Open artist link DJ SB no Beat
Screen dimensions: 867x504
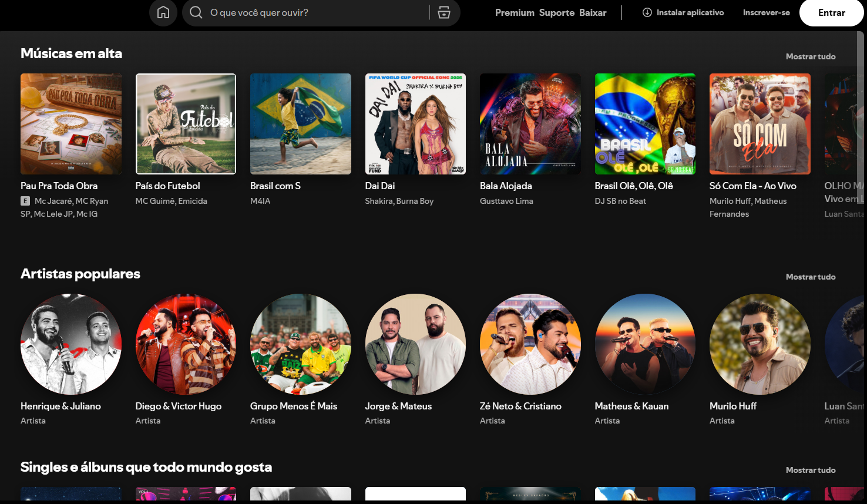[620, 201]
